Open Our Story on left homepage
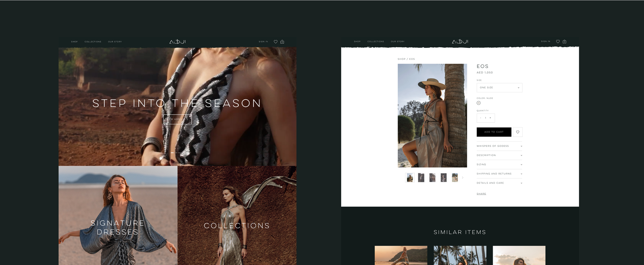This screenshot has width=644, height=265. click(115, 42)
